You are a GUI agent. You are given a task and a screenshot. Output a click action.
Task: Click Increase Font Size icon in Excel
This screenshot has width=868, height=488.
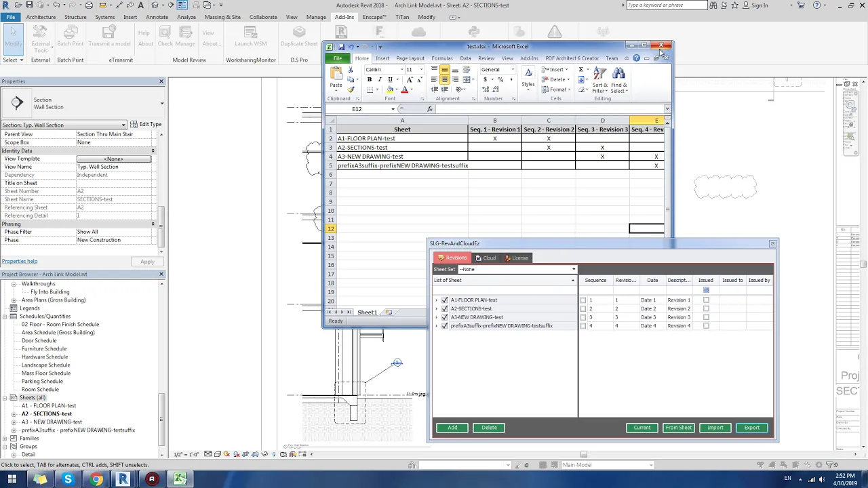pos(410,80)
